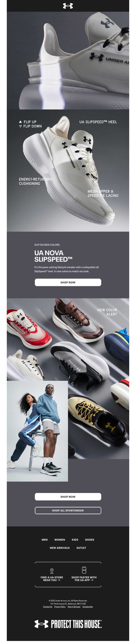This screenshot has height=644, width=136.
Task: Open the Shoes category link
Action: click(89, 540)
